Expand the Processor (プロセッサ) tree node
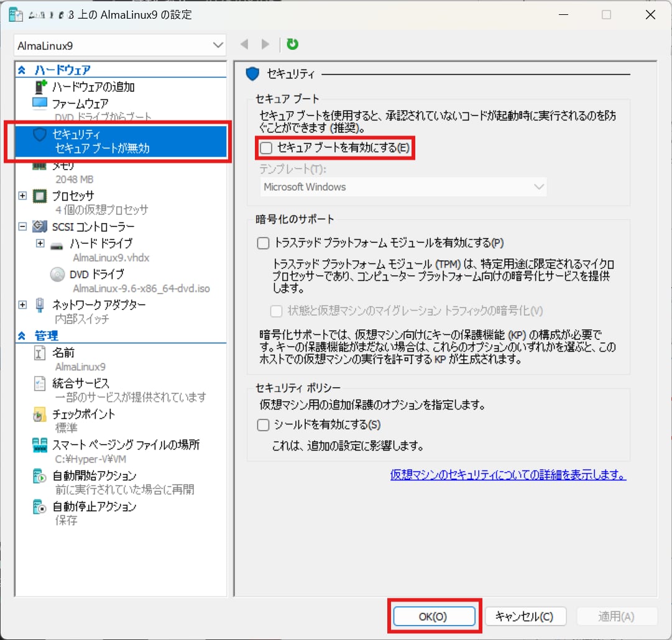Viewport: 672px width, 640px height. (23, 196)
